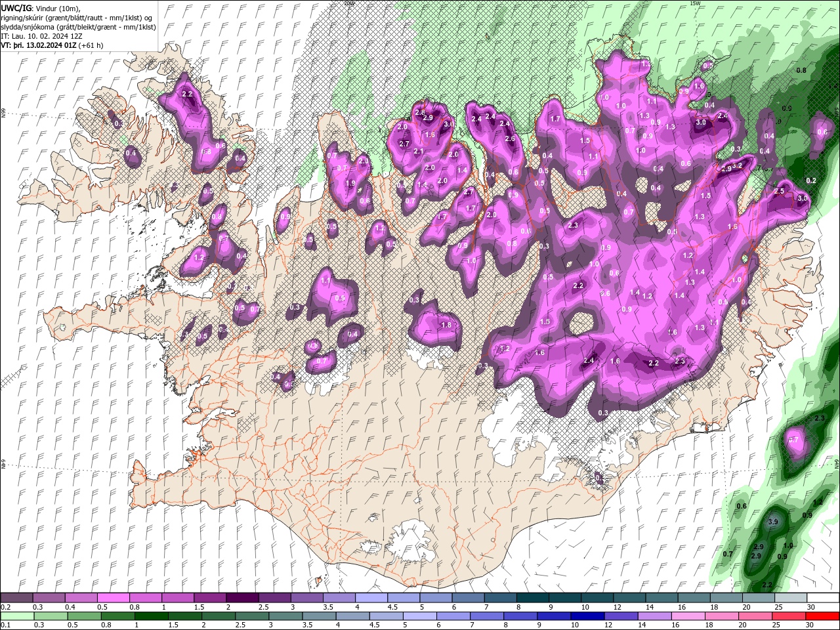Click the 0.2 dusky purple swatch, upper legend row
Image resolution: width=840 pixels, height=630 pixels.
click(x=16, y=598)
